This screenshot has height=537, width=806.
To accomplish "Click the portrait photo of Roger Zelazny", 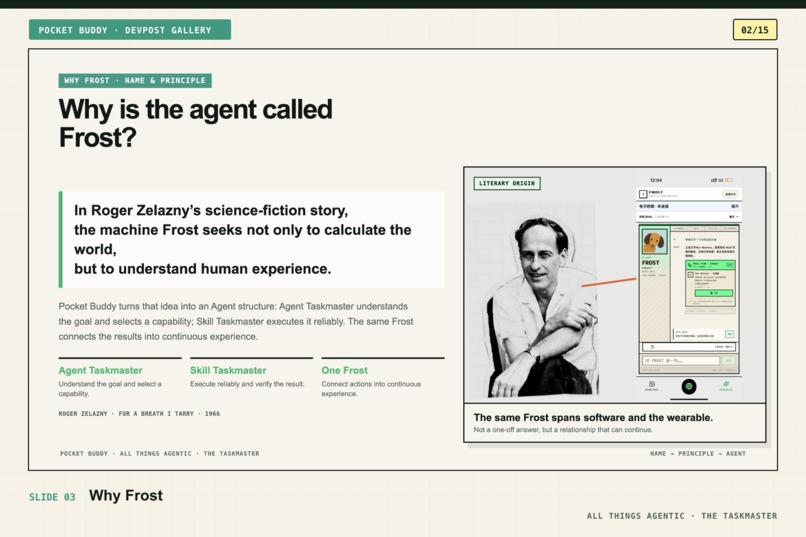I will [541, 306].
